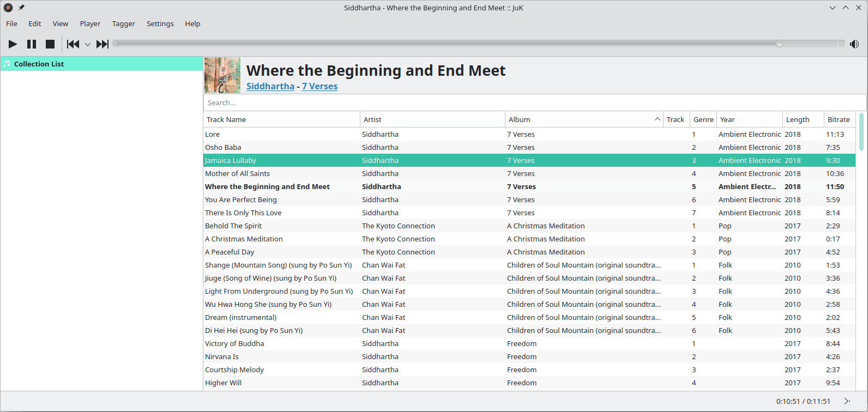The width and height of the screenshot is (868, 412).
Task: Open the File menu
Action: [x=11, y=23]
